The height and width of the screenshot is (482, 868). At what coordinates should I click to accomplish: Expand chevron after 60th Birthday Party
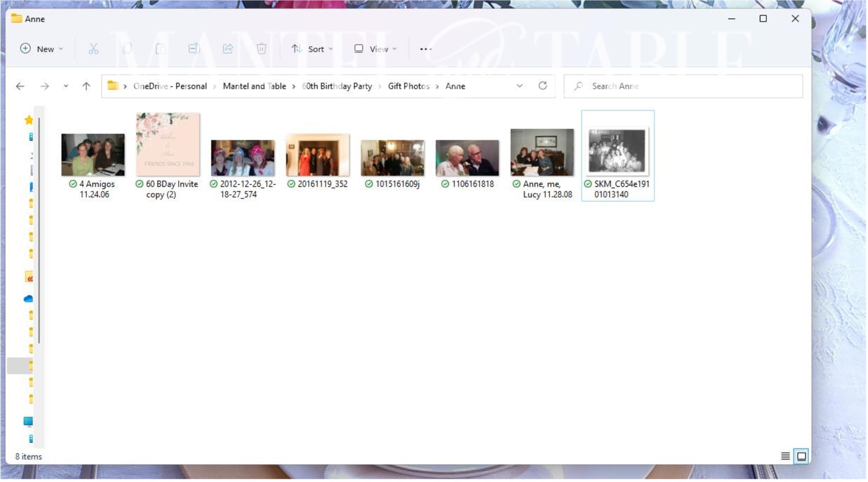379,86
